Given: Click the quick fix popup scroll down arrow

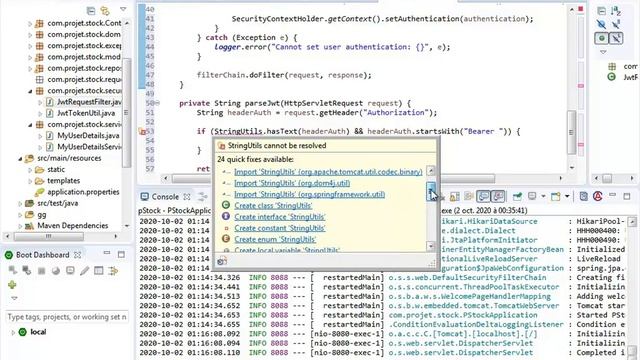Looking at the screenshot, I should pyautogui.click(x=431, y=245).
